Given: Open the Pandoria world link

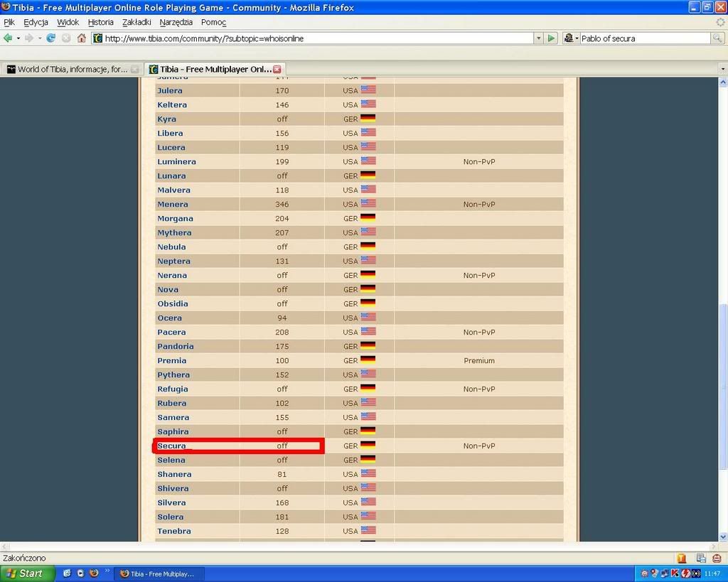Looking at the screenshot, I should pyautogui.click(x=176, y=346).
